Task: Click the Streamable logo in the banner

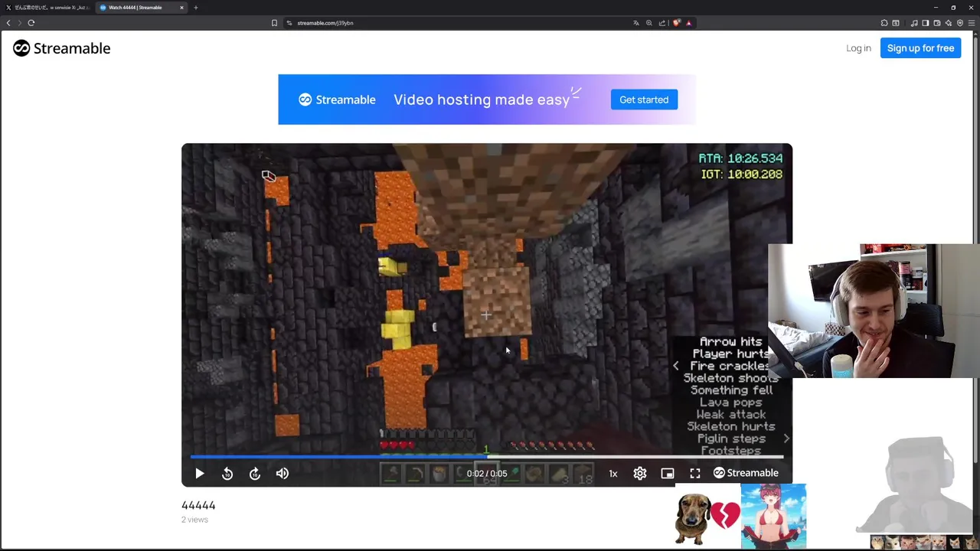Action: click(337, 99)
